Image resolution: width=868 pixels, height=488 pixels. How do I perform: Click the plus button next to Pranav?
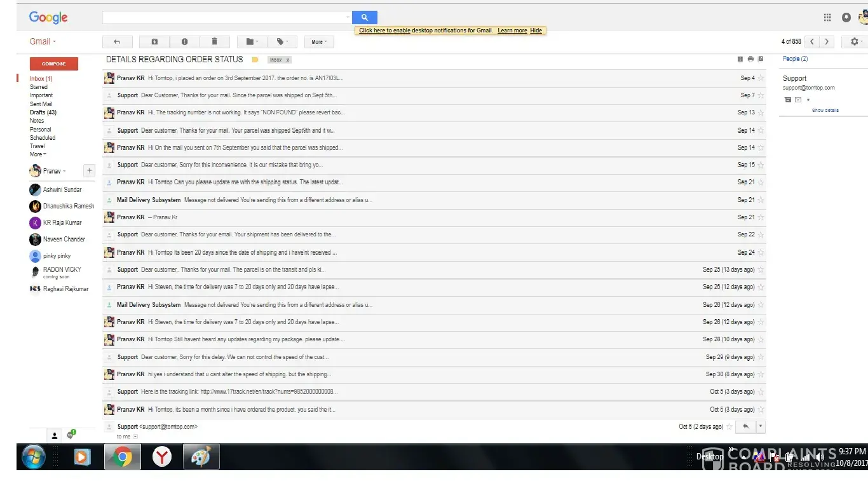click(x=90, y=171)
